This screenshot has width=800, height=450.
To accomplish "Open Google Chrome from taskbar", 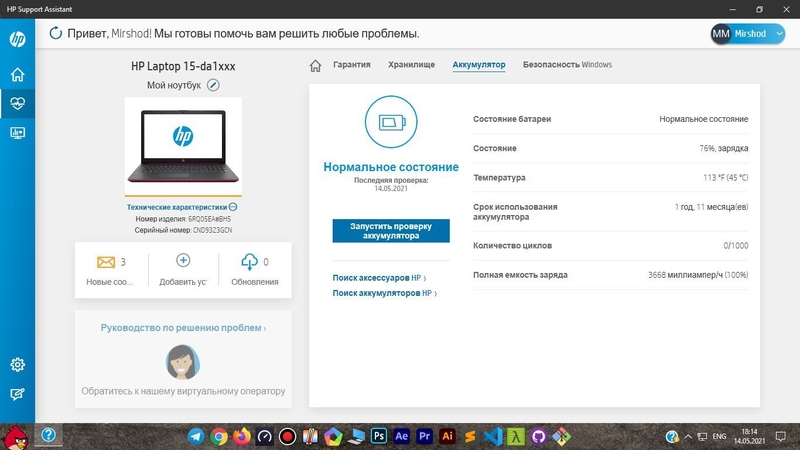I will (x=219, y=437).
